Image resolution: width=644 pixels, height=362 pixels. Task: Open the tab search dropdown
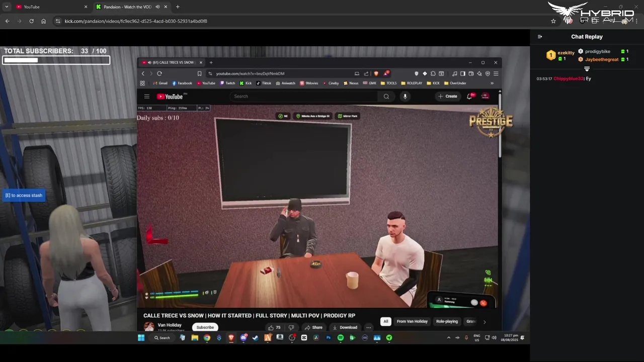tap(7, 7)
